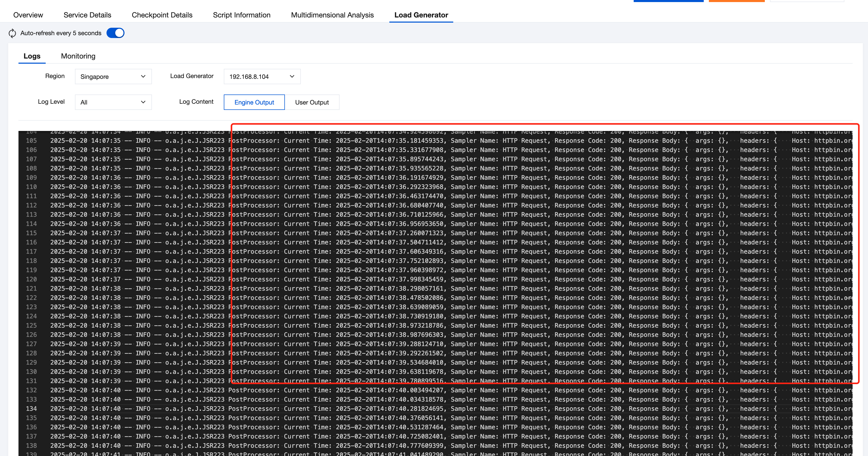Open the Multidimensional Analysis tab
The height and width of the screenshot is (456, 868).
(x=332, y=15)
